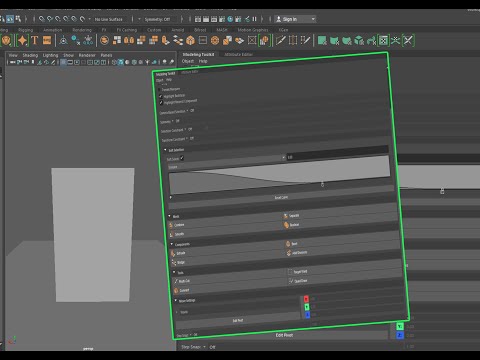Click the last green bracketed shelf icon
This screenshot has width=480, height=360.
[408, 41]
